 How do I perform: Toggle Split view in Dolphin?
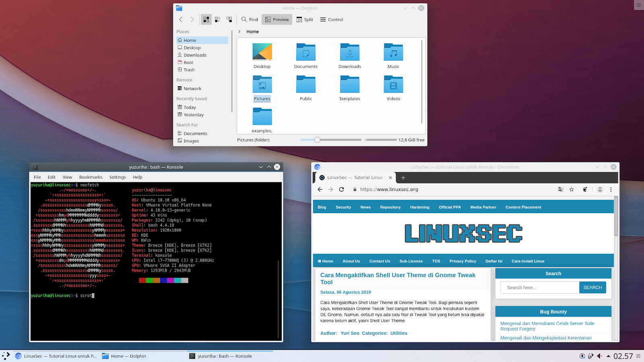[305, 19]
